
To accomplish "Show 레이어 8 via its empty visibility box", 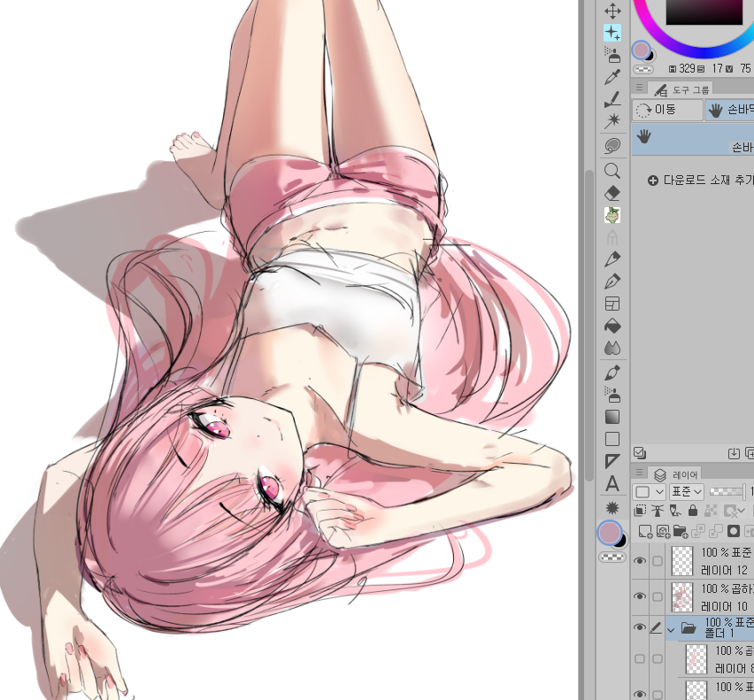I will click(x=640, y=658).
